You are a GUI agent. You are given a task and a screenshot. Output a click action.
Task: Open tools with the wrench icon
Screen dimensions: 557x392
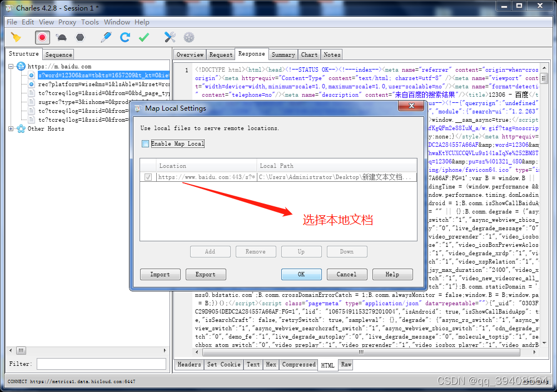click(x=170, y=37)
